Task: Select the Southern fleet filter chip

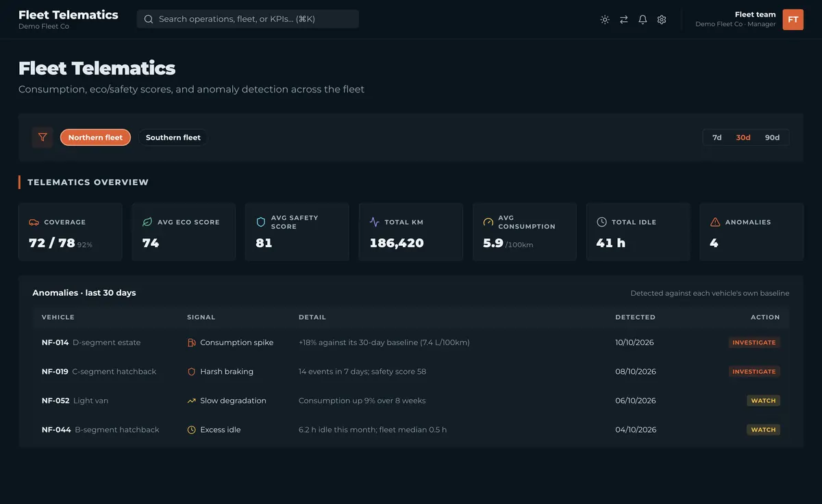Action: [173, 138]
